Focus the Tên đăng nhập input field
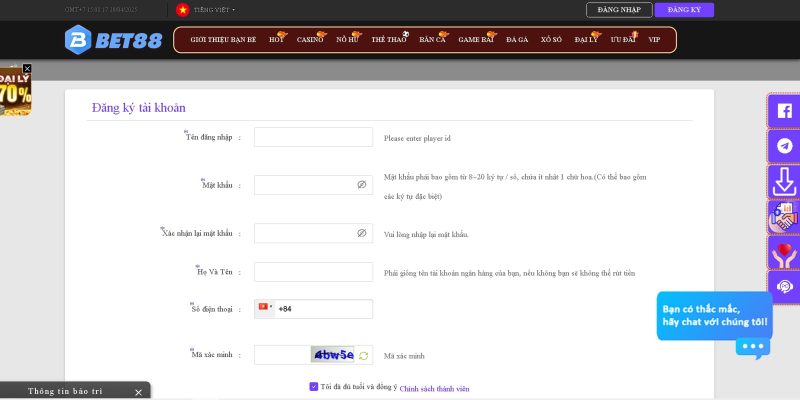The width and height of the screenshot is (800, 400). pyautogui.click(x=313, y=137)
